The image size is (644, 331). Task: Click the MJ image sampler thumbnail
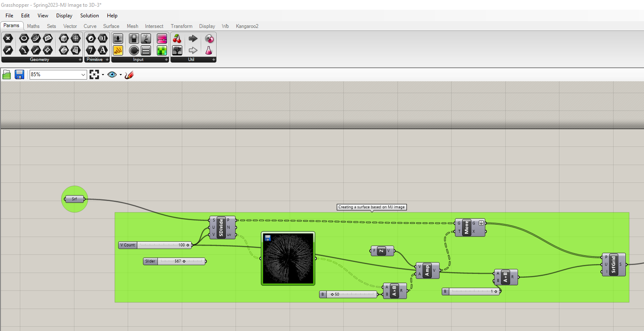pos(288,259)
